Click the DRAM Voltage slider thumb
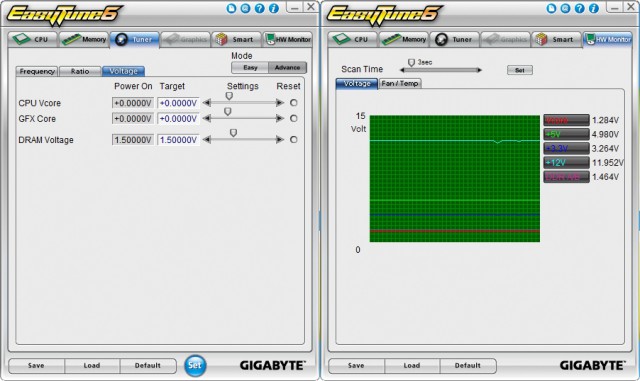 coord(233,133)
